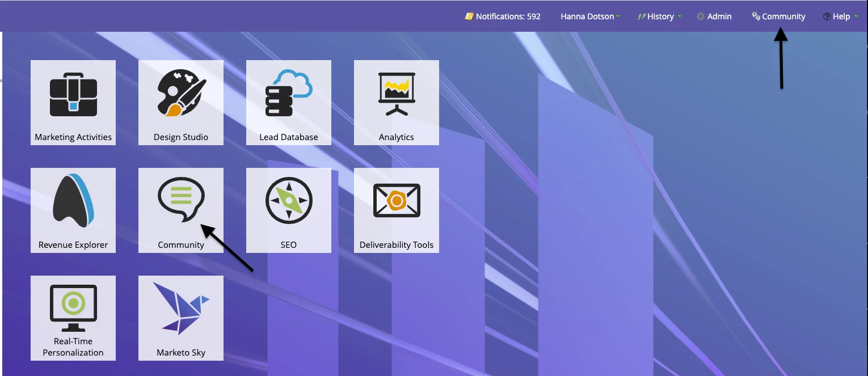Expand the Hanna Dotson user dropdown

[x=618, y=16]
